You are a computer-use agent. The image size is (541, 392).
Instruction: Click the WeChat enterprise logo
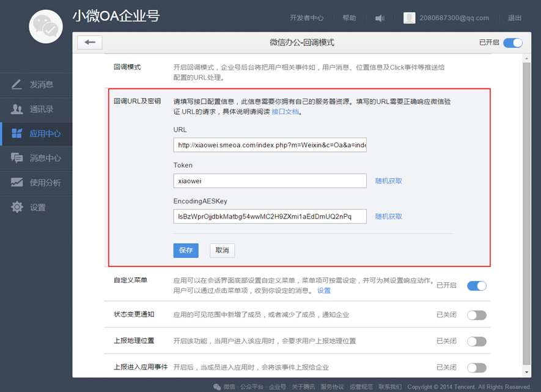coord(46,26)
